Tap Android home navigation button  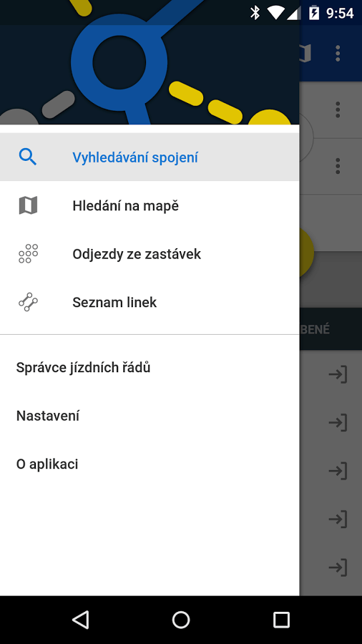point(181,620)
